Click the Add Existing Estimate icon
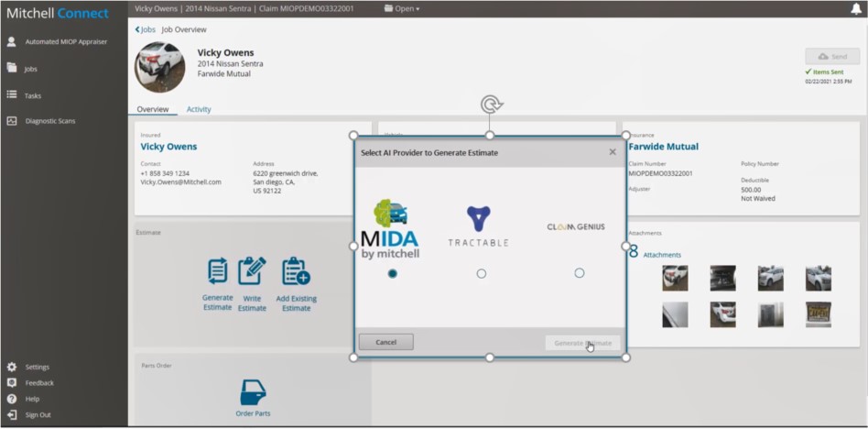This screenshot has width=868, height=429. (296, 271)
